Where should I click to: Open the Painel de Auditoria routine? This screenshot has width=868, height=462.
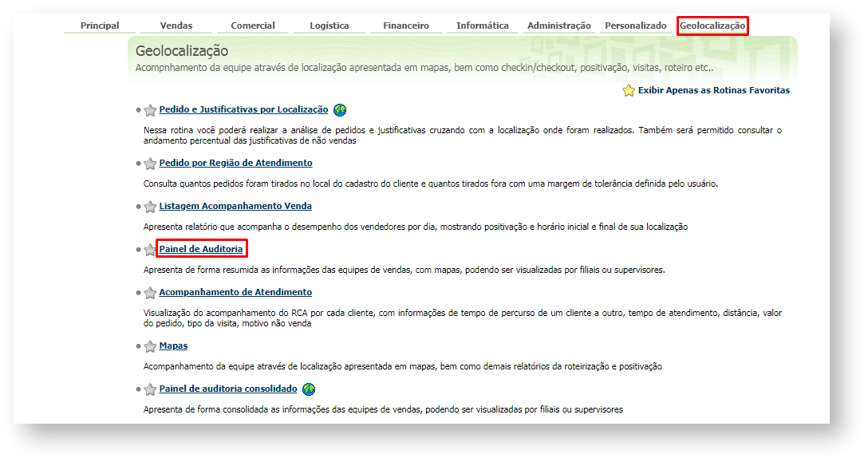[x=201, y=250]
